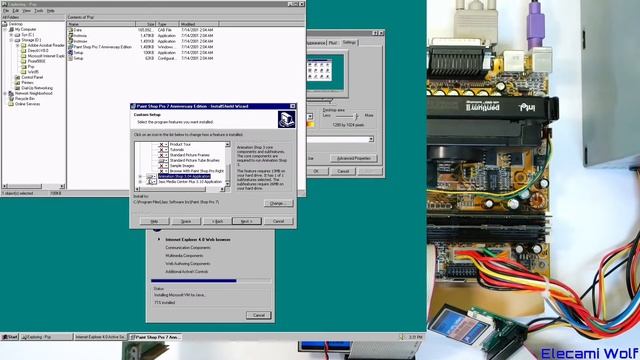The image size is (640, 360).
Task: Click the feature list horizontal scrollbar
Action: click(180, 189)
